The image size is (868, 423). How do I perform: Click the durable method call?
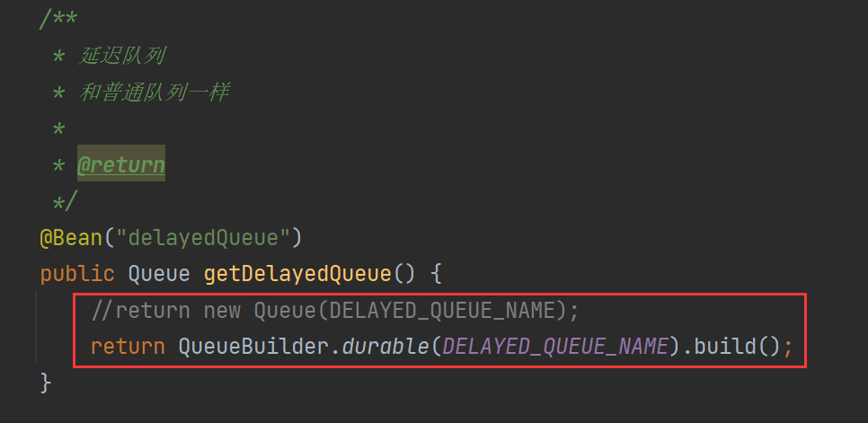(385, 347)
